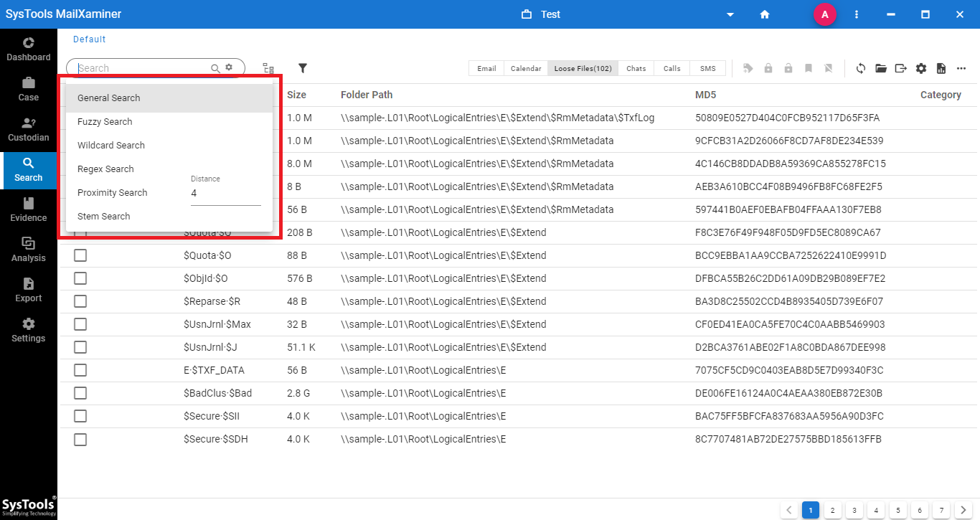Screen dimensions: 980x520
Task: Go to page 7
Action: (x=941, y=510)
